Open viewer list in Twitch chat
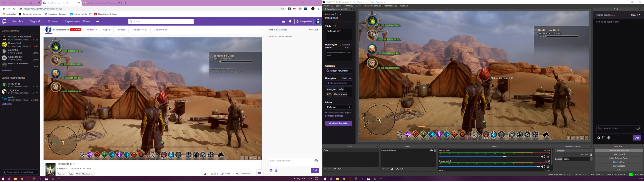This screenshot has width=644, height=182. [x=276, y=170]
